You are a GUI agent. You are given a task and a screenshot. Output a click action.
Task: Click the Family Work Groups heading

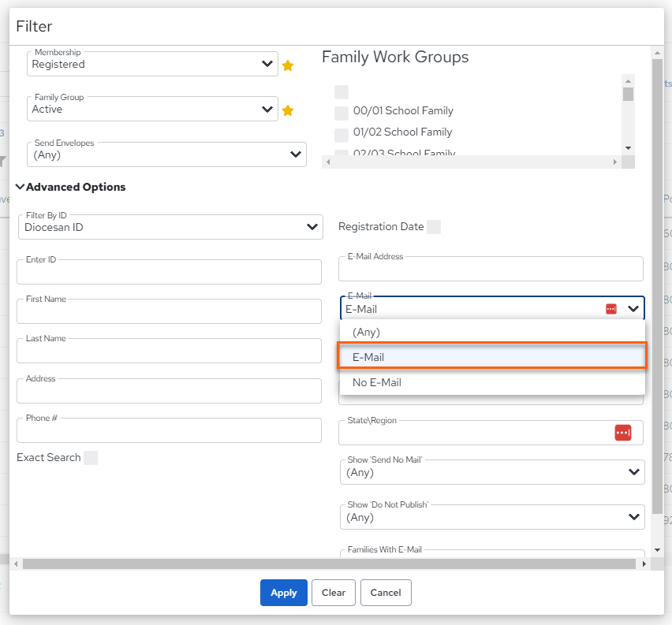(x=395, y=57)
